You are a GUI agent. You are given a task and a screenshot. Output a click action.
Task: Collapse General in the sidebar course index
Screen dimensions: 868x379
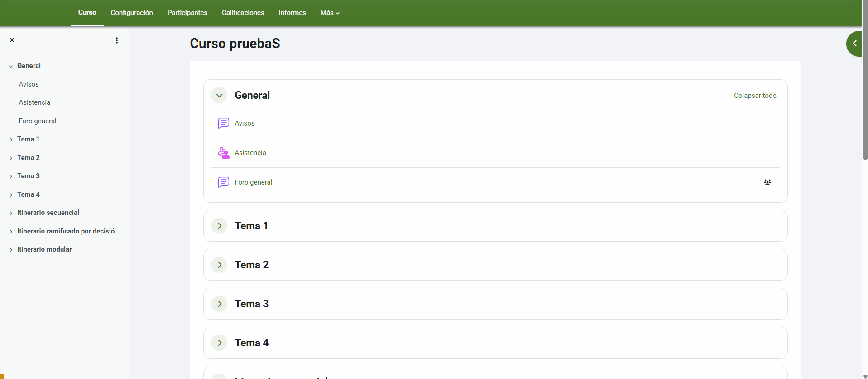tap(11, 66)
